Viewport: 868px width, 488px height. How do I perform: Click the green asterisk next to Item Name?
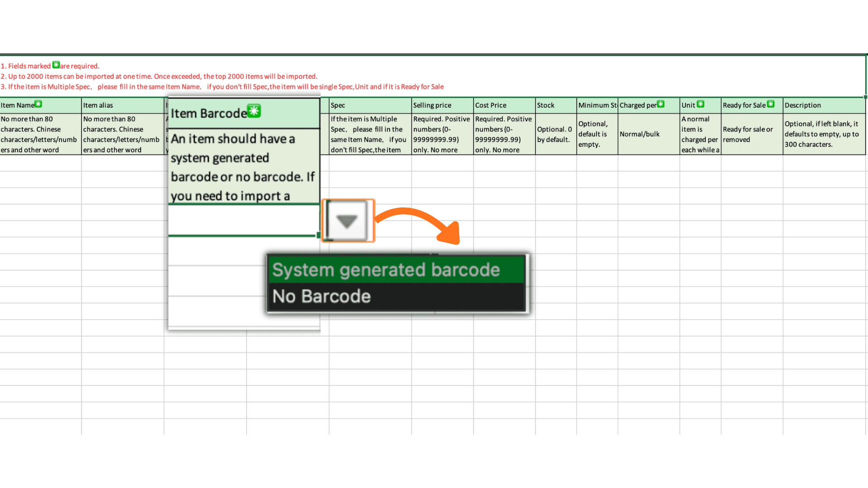[38, 104]
